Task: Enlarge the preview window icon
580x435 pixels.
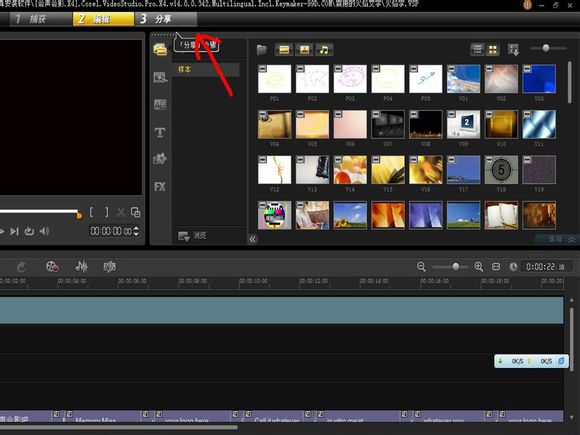Action: 135,212
